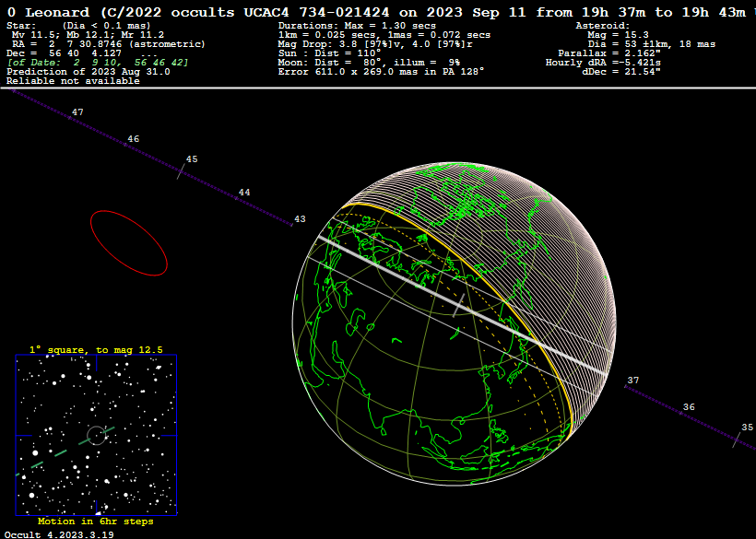Screen dimensions: 756x539
Task: Click the time marker labeled 35
Action: (748, 427)
